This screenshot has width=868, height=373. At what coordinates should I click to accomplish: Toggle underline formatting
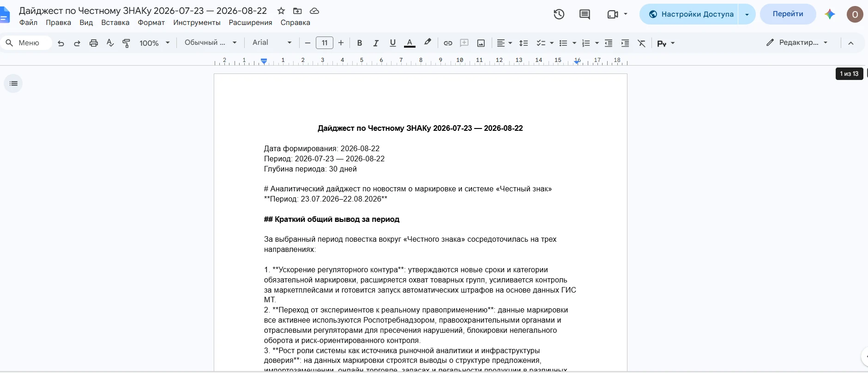coord(393,43)
